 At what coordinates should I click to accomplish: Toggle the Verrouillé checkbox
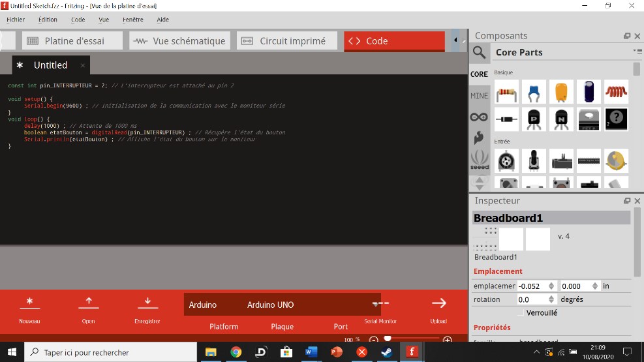click(x=519, y=313)
